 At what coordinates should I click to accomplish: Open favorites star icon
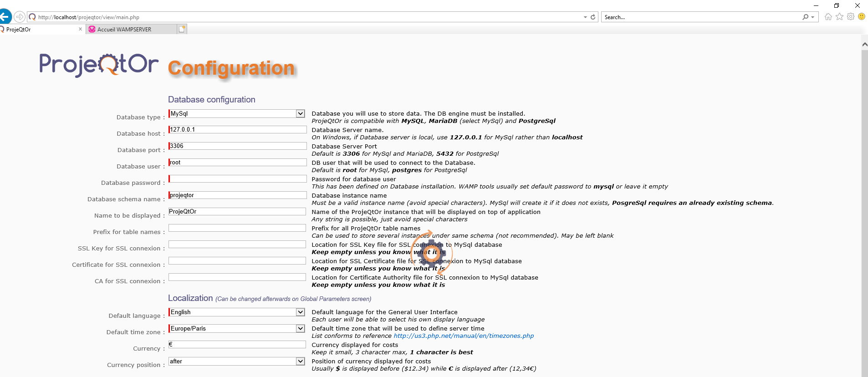point(839,17)
